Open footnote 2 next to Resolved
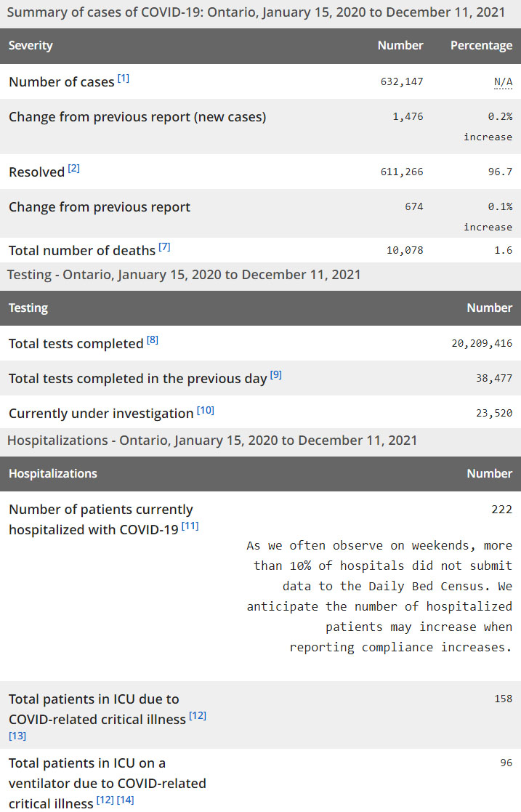The height and width of the screenshot is (812, 521). (x=74, y=169)
